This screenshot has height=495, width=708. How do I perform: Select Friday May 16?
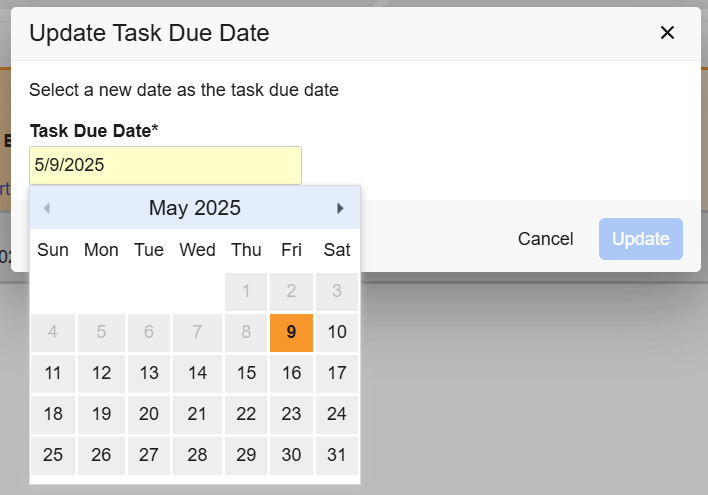[291, 373]
